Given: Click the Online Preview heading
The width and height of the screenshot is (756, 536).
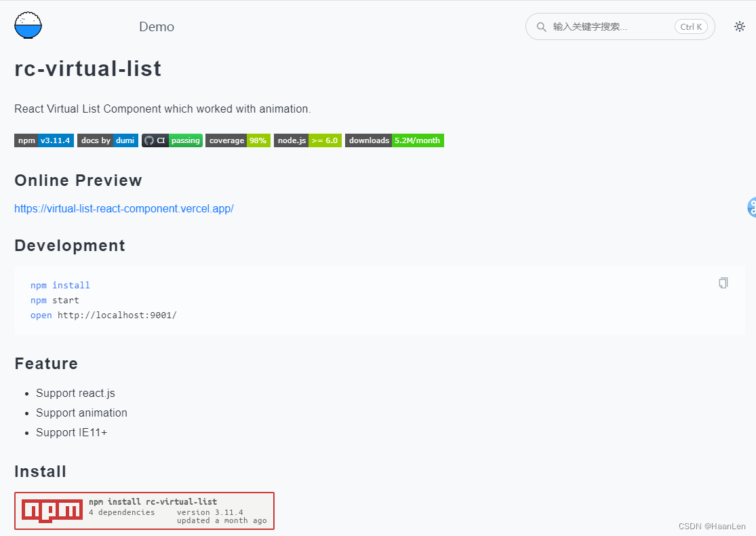Looking at the screenshot, I should (x=78, y=180).
